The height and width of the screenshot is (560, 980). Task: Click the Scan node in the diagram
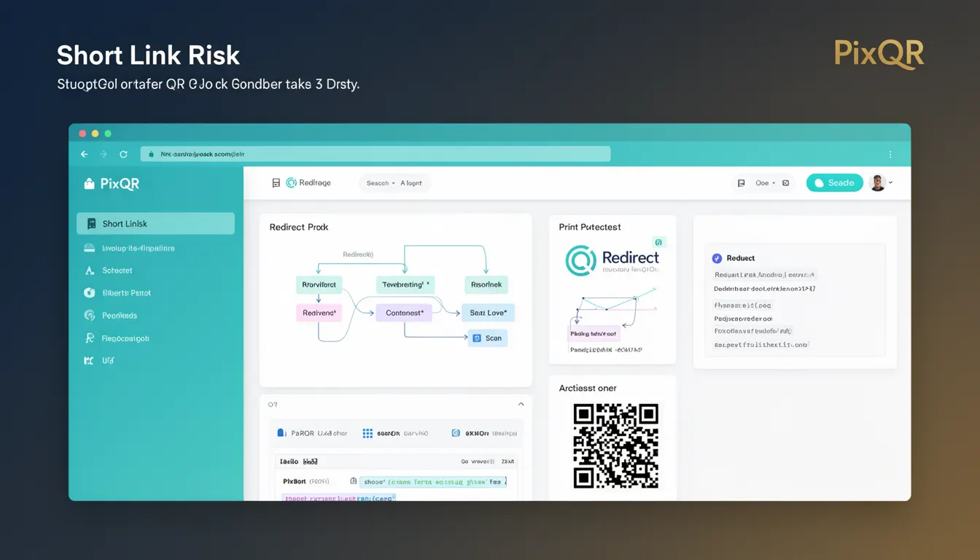(487, 338)
